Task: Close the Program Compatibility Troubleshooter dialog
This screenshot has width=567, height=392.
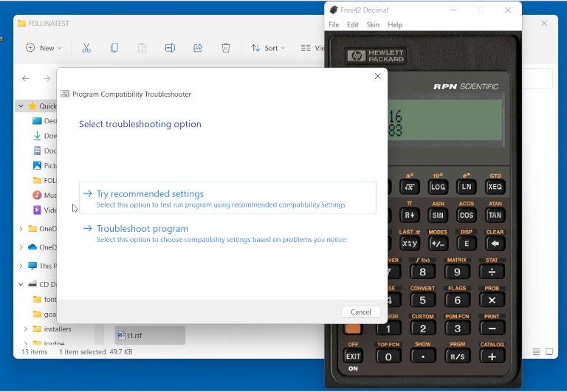Action: [377, 76]
